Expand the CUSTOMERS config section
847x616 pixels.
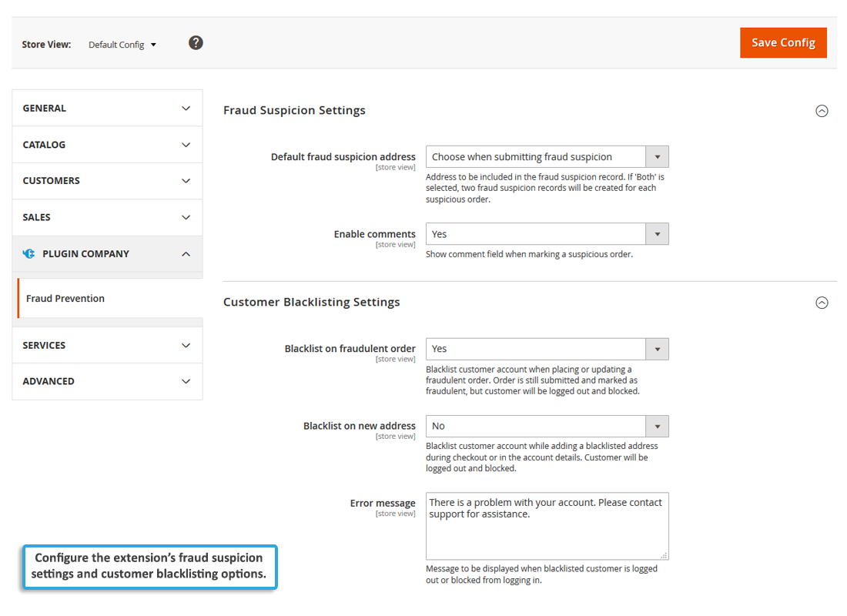(x=108, y=181)
